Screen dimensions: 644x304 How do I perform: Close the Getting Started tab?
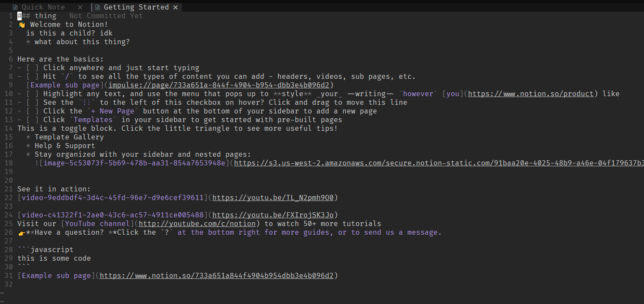click(176, 7)
